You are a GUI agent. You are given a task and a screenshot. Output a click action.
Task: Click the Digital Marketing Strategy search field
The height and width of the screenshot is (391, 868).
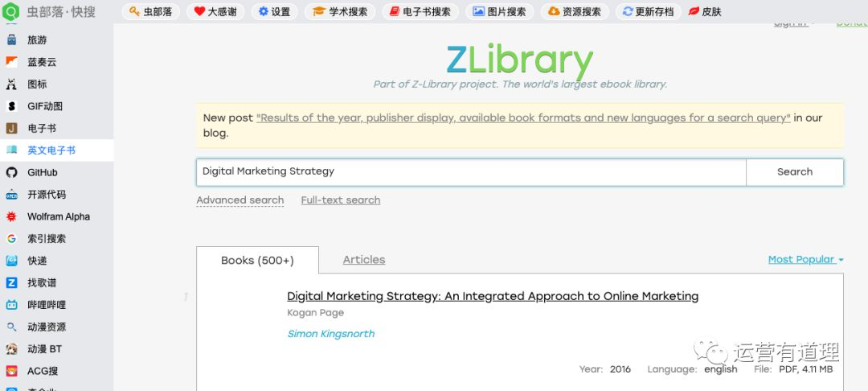pyautogui.click(x=471, y=171)
